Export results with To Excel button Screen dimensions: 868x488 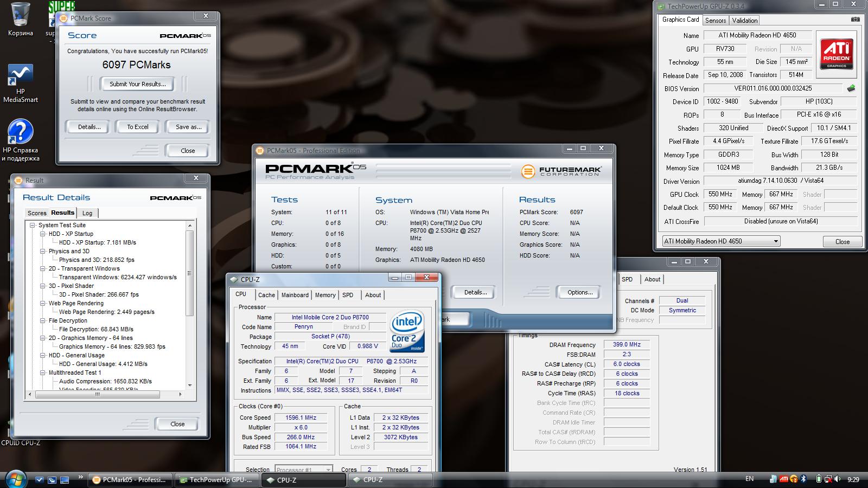coord(138,127)
